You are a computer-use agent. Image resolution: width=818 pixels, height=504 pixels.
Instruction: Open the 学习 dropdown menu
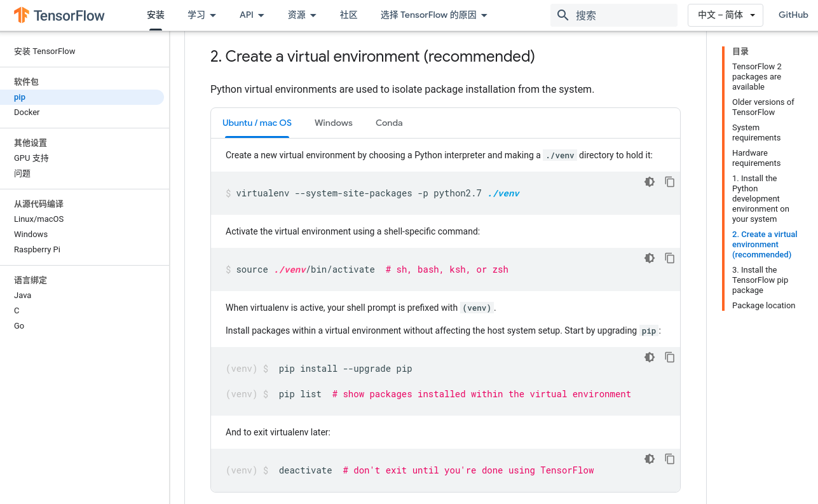201,15
